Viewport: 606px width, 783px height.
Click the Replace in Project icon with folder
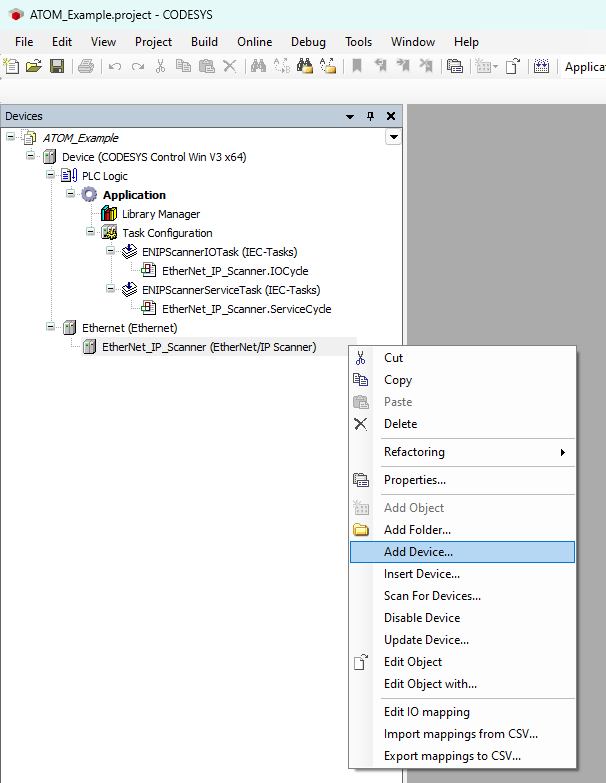[x=327, y=66]
